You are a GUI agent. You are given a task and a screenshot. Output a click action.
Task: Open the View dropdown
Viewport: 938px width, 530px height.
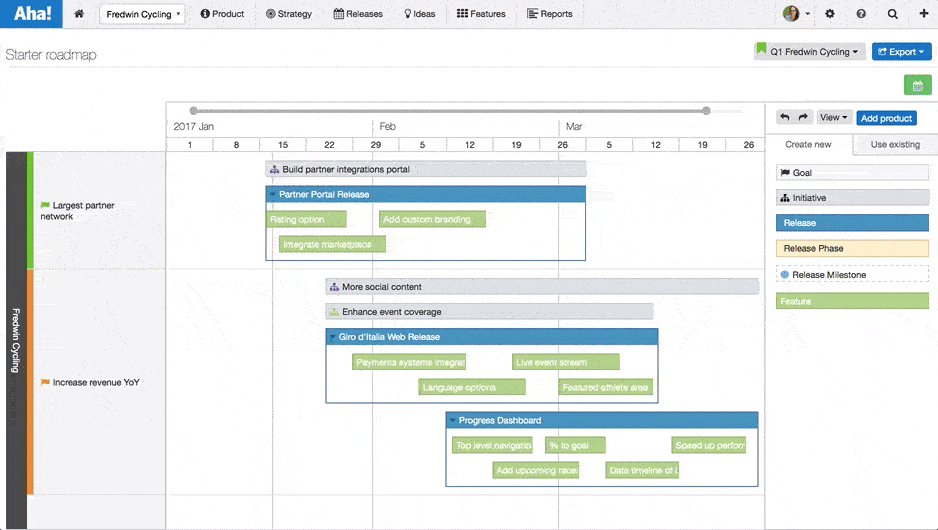pos(833,118)
